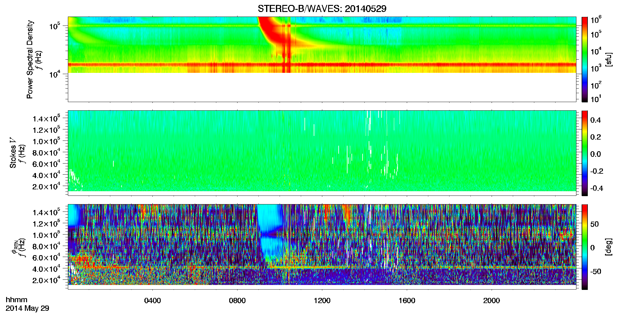Click the "0" label on the [deg] colorbar
Image resolution: width=644 pixels, height=332 pixels.
click(592, 248)
